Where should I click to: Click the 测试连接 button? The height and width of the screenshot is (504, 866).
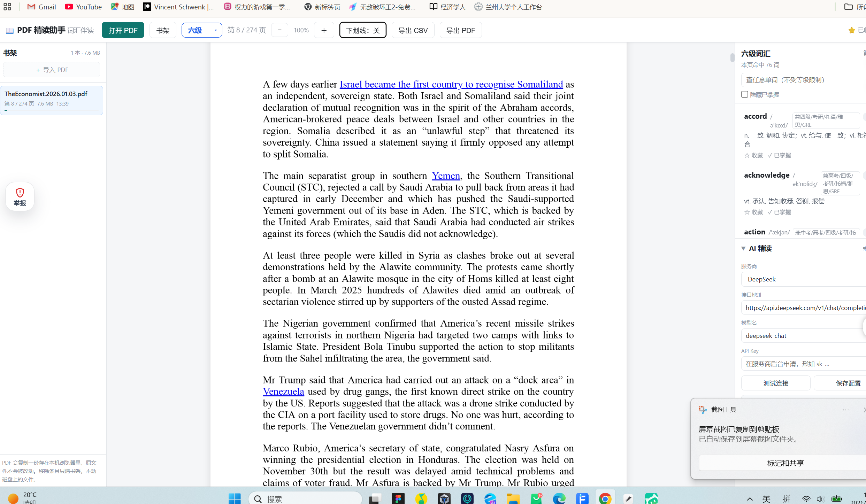coord(776,383)
